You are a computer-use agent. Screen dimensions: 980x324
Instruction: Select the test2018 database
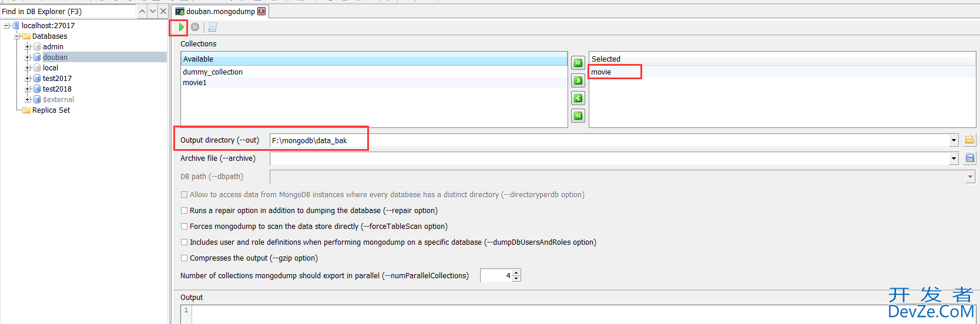coord(57,89)
